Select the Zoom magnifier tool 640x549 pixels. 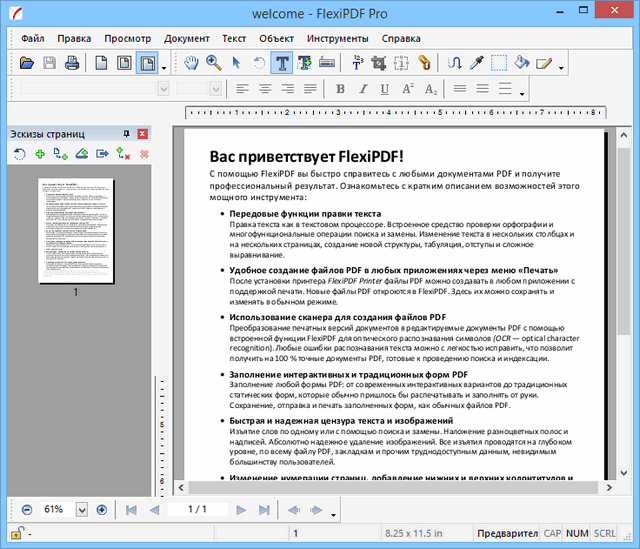tap(213, 63)
